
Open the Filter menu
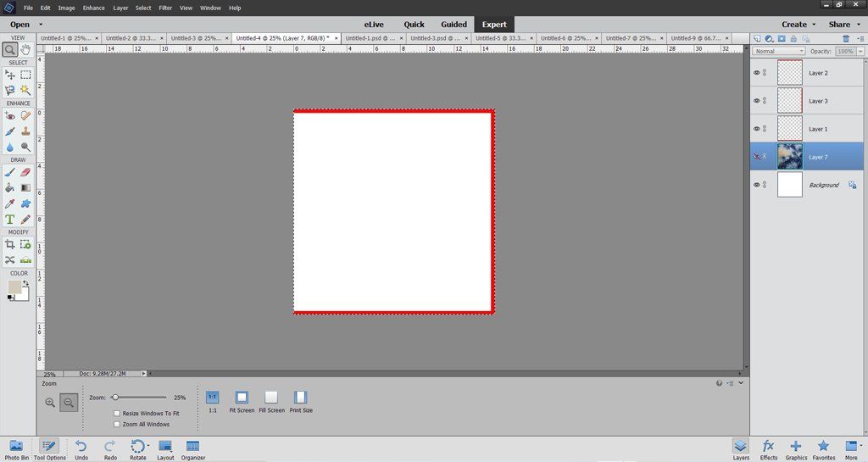coord(165,8)
